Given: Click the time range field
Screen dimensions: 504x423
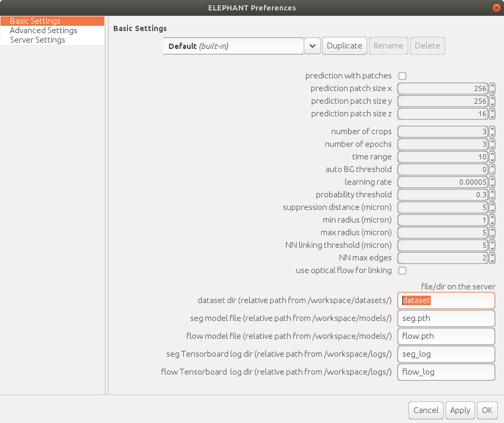Looking at the screenshot, I should click(x=442, y=157).
